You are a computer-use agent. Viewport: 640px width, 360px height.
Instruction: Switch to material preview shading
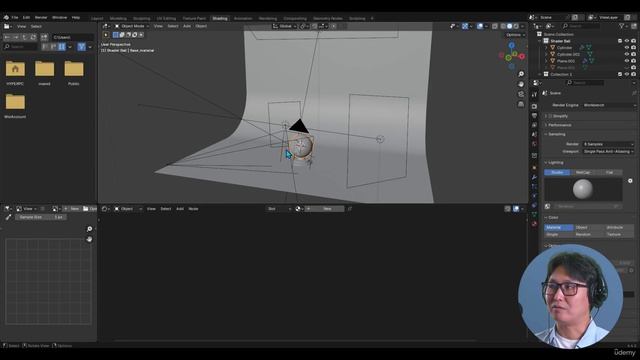[516, 26]
